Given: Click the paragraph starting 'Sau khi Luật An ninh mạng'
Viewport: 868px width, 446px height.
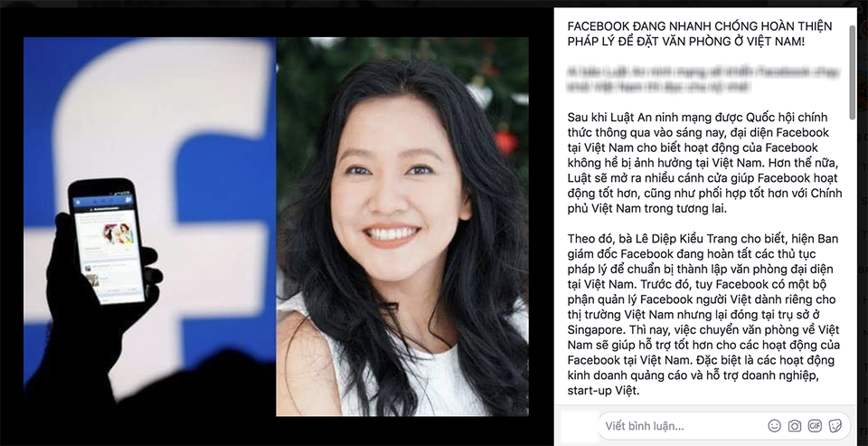Looking at the screenshot, I should pos(704,163).
